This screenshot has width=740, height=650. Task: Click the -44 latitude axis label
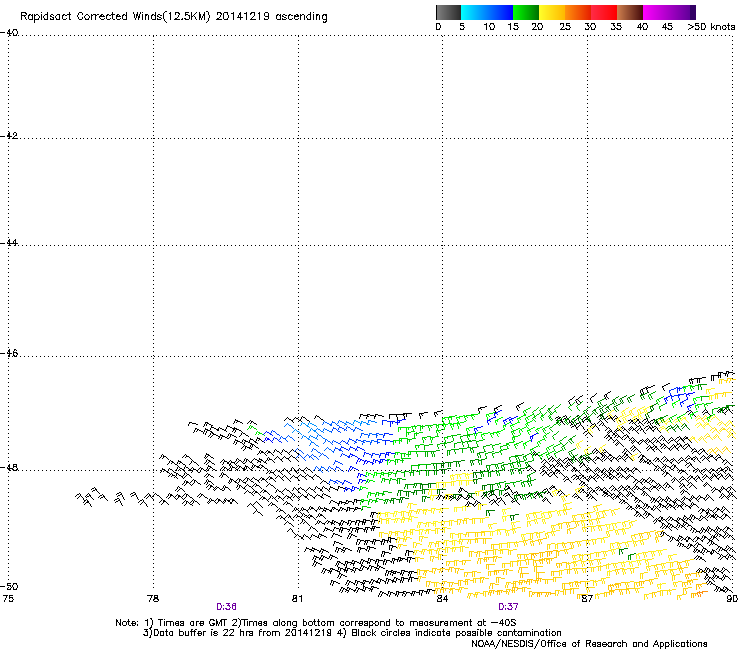[x=9, y=243]
